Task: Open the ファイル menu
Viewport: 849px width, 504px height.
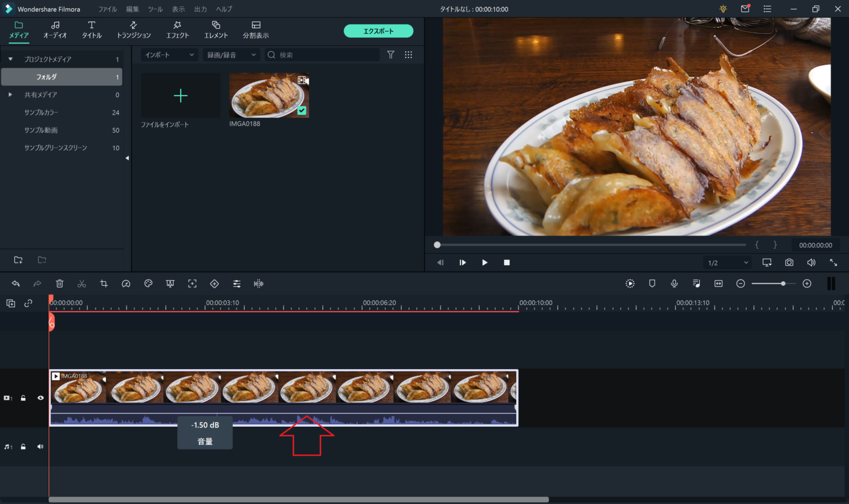Action: [x=107, y=9]
